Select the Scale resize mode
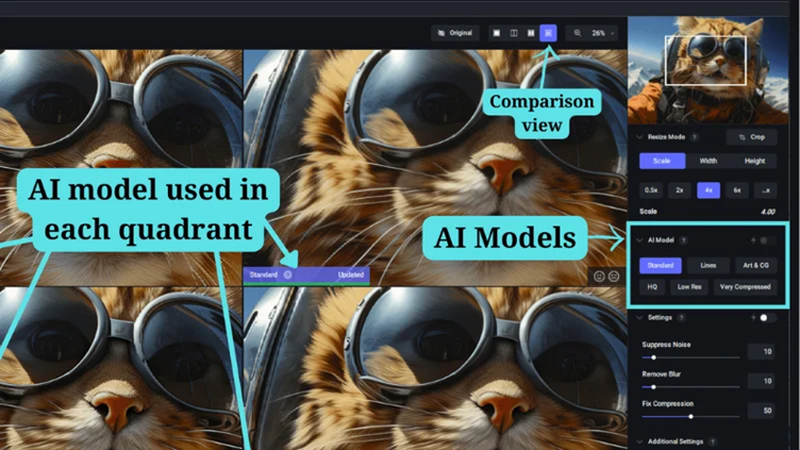This screenshot has height=450, width=800. point(662,161)
